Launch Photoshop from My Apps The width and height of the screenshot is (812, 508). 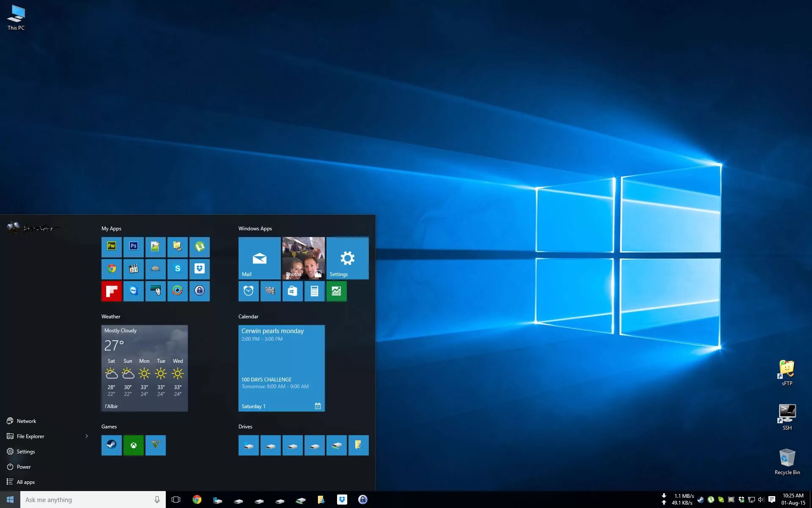tap(133, 247)
